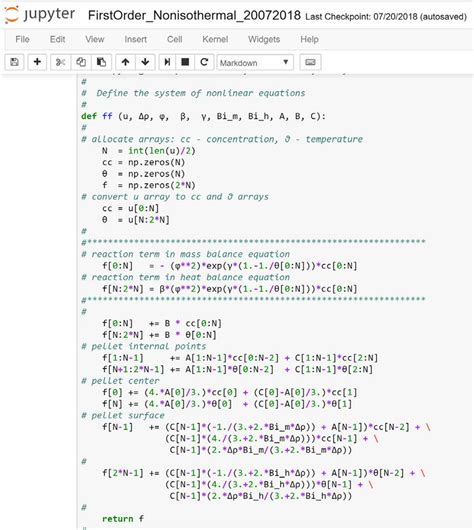Click the 'def ff' function definition line
Image resolution: width=474 pixels, height=530 pixels.
click(203, 116)
